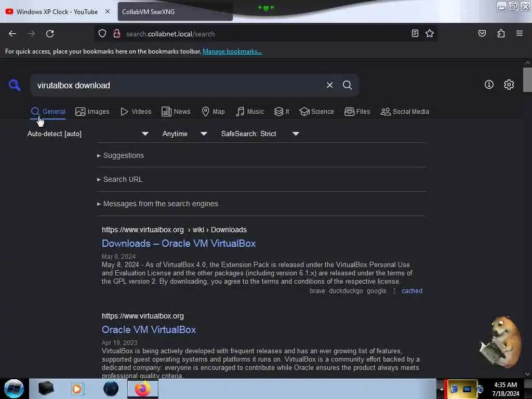Open the cached version link
Viewport: 532px width, 399px height.
tap(412, 291)
